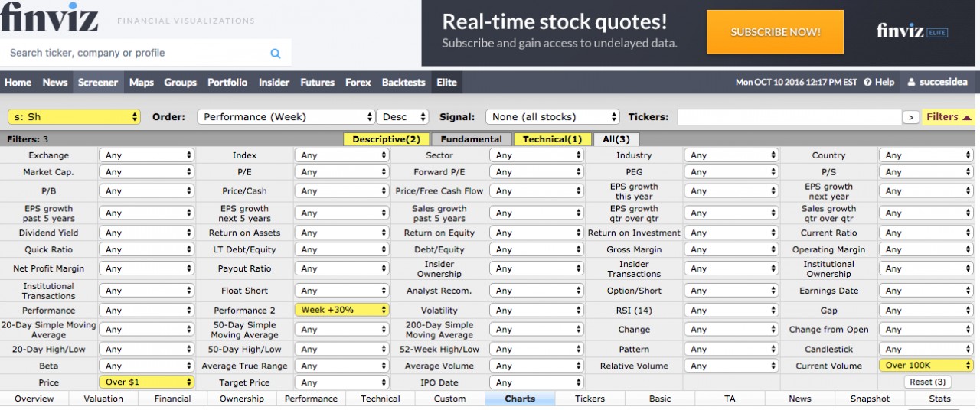The width and height of the screenshot is (980, 410).
Task: Open the Portfolio menu item
Action: [x=227, y=83]
